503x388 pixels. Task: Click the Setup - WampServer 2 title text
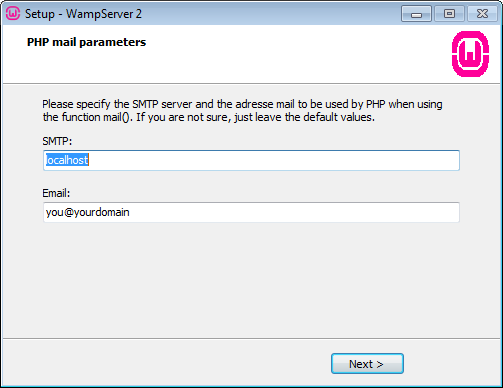(x=83, y=14)
